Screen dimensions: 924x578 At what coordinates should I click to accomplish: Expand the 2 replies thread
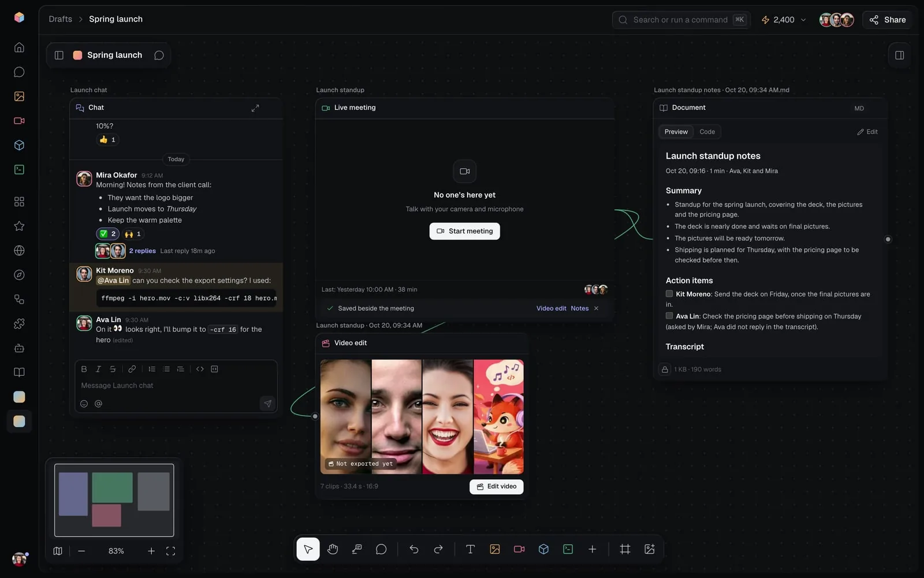tap(143, 251)
